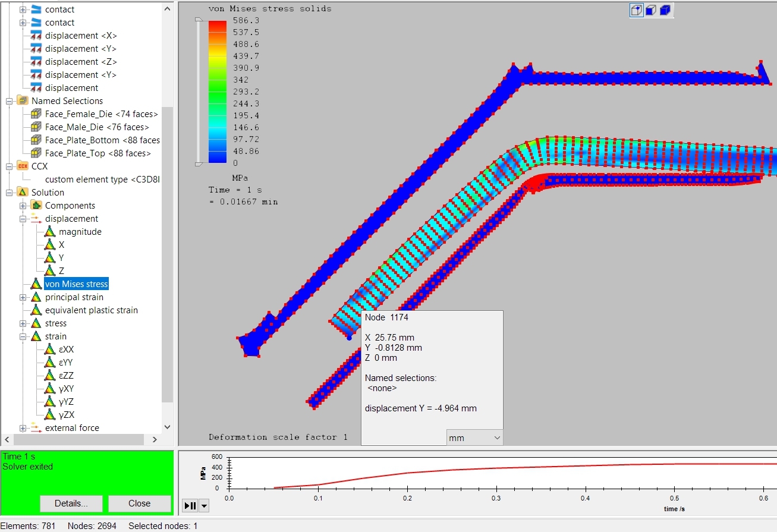Screen dimensions: 777x532
Task: Click the external force arrows icon
Action: tap(36, 428)
